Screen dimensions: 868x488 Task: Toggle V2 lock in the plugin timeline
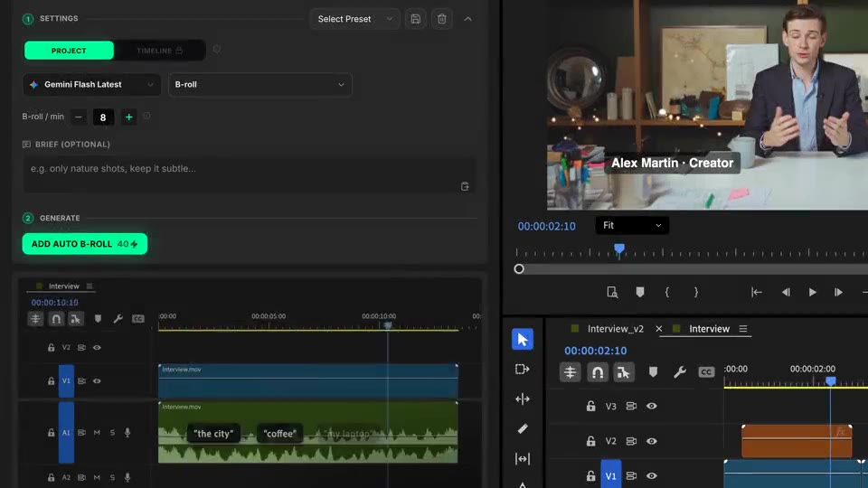pos(51,347)
